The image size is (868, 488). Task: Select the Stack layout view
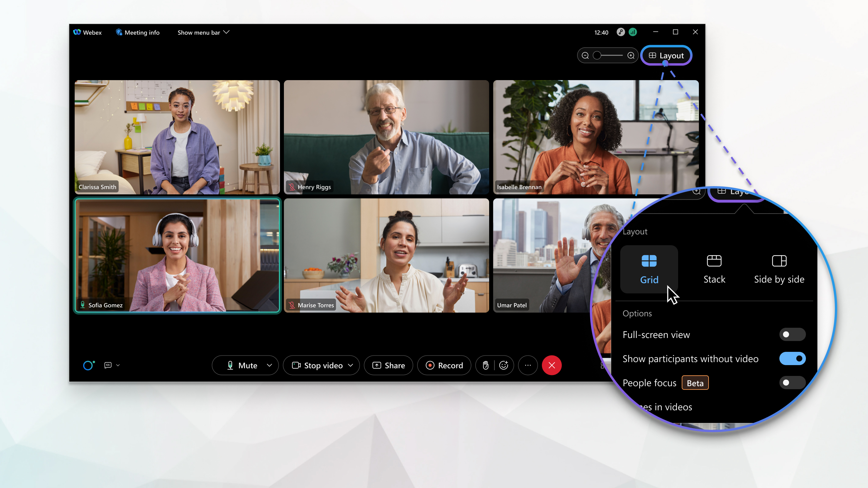point(714,267)
